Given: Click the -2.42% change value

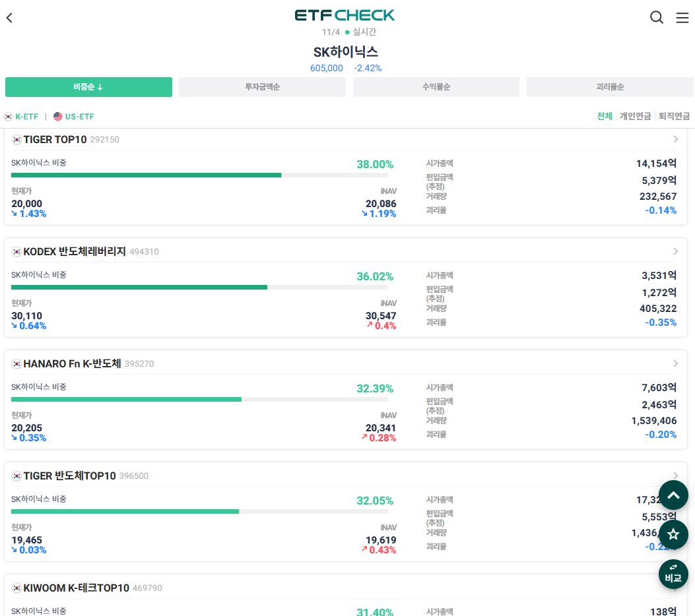Looking at the screenshot, I should pos(368,68).
